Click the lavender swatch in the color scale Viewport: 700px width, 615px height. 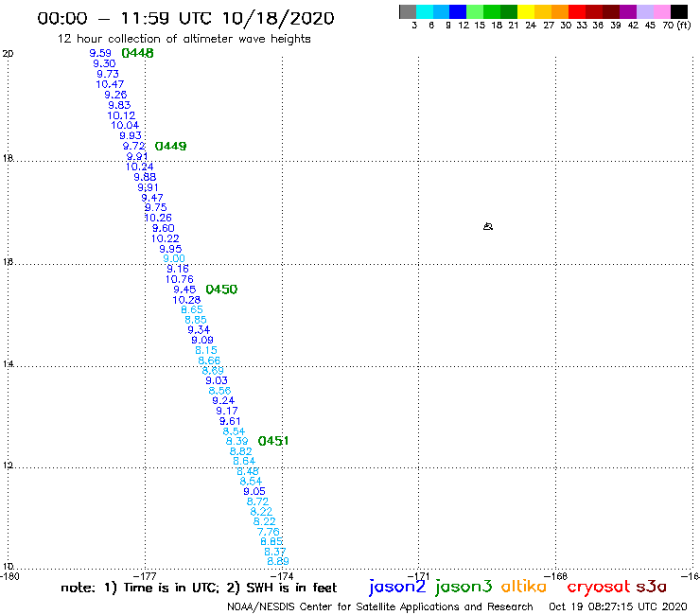point(644,11)
